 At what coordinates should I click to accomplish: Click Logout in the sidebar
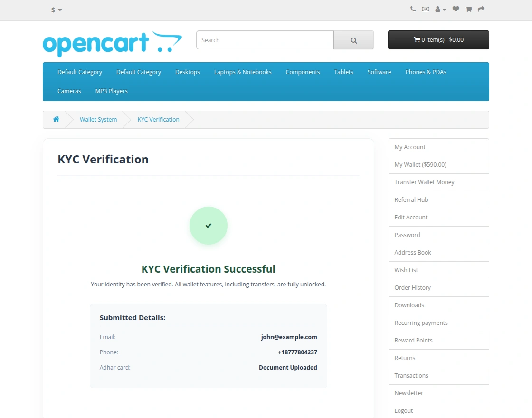[x=439, y=411]
